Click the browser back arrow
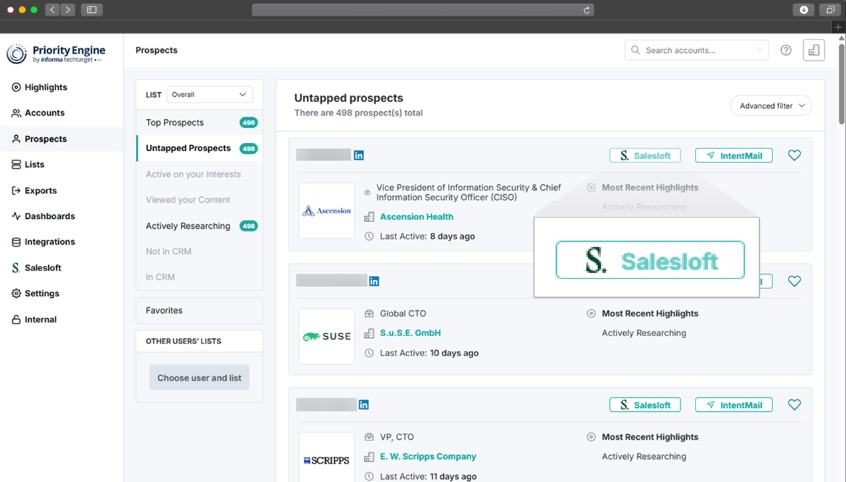The image size is (846, 482). (x=52, y=10)
